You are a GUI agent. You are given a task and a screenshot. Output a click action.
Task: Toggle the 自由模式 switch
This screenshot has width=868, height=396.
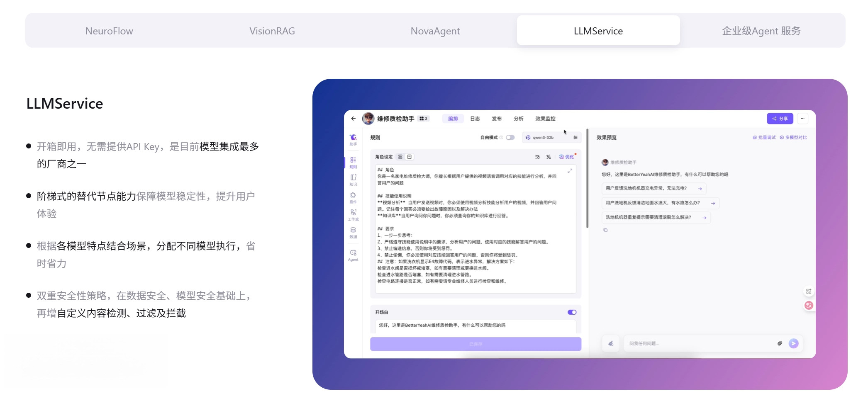510,138
